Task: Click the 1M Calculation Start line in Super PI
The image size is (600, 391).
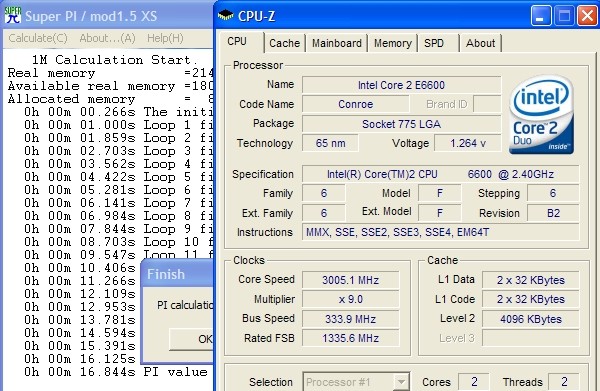Action: pyautogui.click(x=114, y=60)
